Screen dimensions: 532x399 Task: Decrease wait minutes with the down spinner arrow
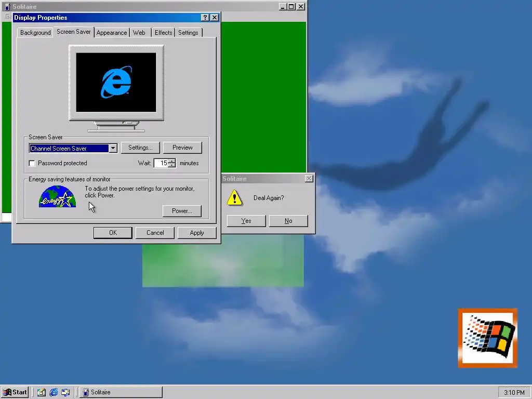171,165
